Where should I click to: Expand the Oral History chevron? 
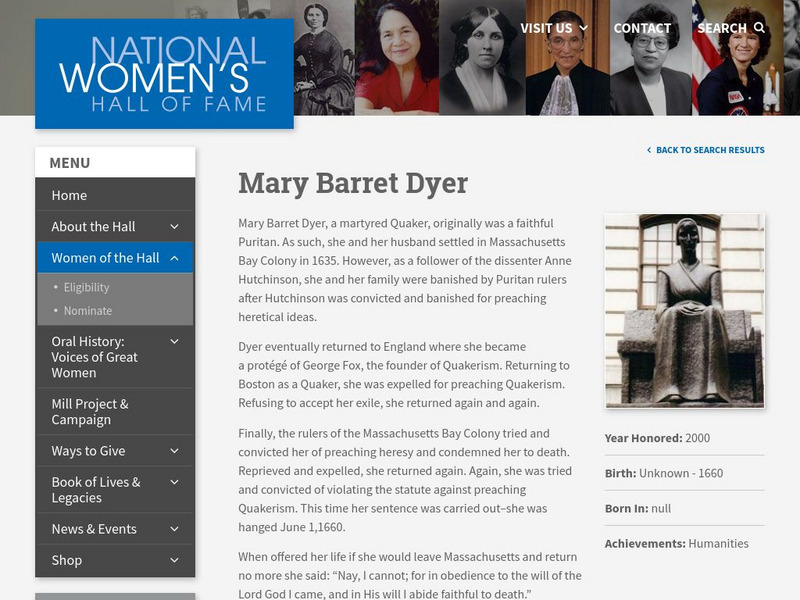point(174,341)
